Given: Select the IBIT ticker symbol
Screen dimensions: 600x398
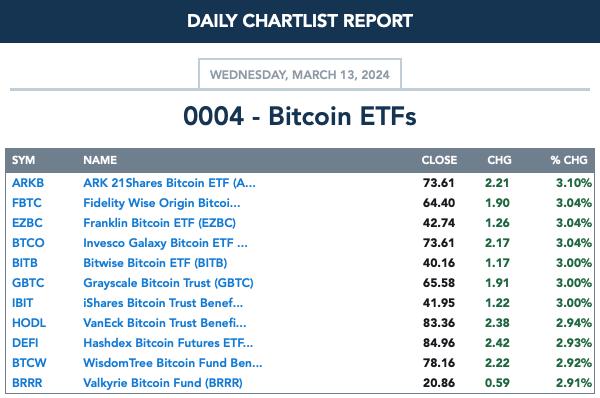Looking at the screenshot, I should pos(23,303).
